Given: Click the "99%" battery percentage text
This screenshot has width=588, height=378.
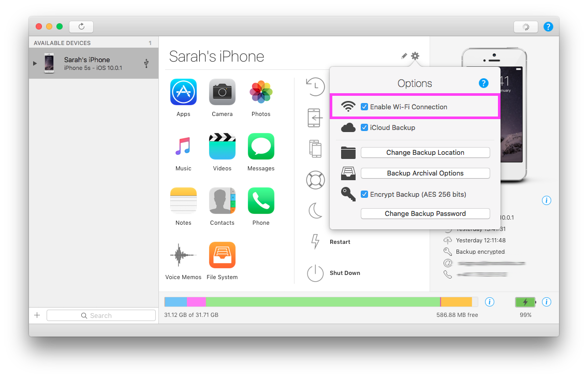Looking at the screenshot, I should (525, 315).
